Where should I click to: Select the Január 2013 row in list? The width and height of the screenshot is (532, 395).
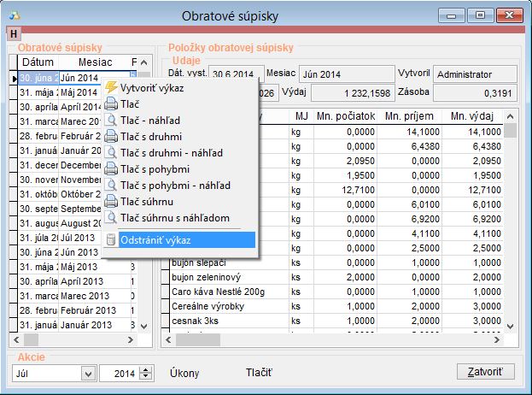[92, 325]
